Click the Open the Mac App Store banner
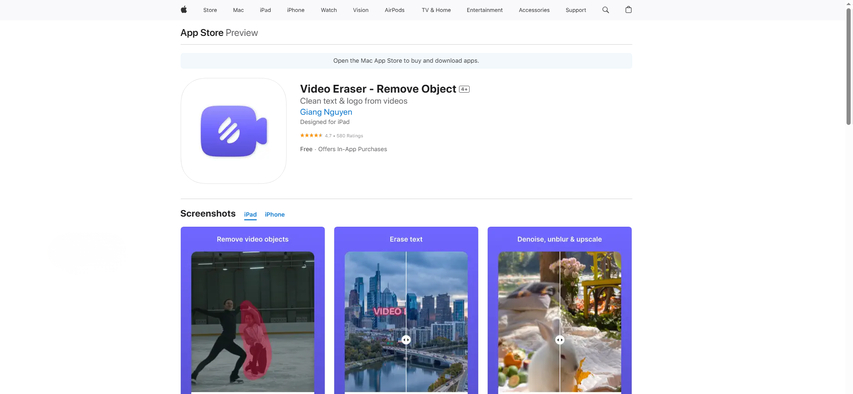 click(x=406, y=61)
